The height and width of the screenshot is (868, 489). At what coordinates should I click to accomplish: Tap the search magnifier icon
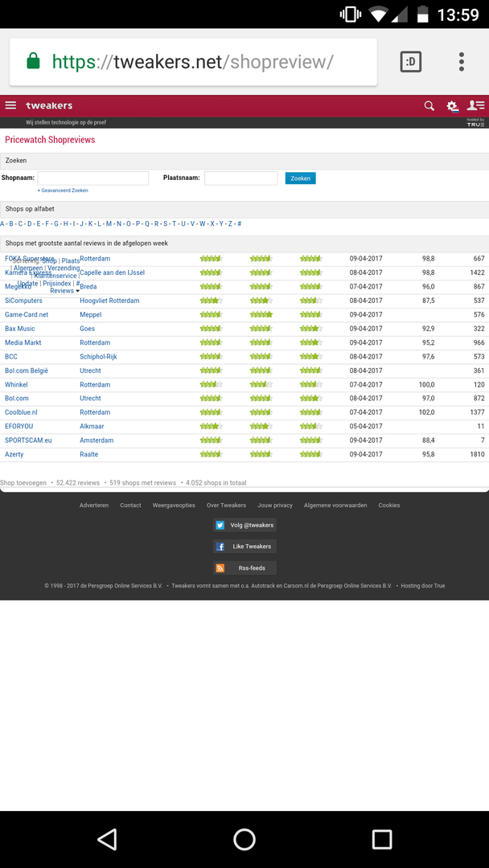(429, 106)
